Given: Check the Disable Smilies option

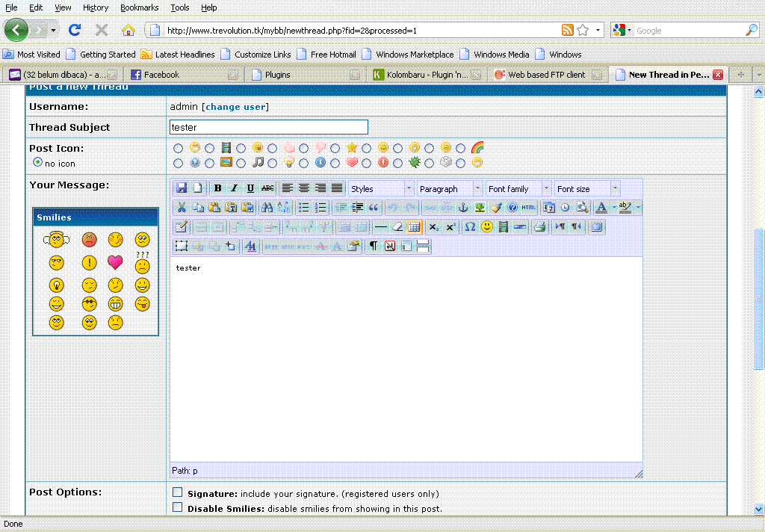Looking at the screenshot, I should coord(178,507).
